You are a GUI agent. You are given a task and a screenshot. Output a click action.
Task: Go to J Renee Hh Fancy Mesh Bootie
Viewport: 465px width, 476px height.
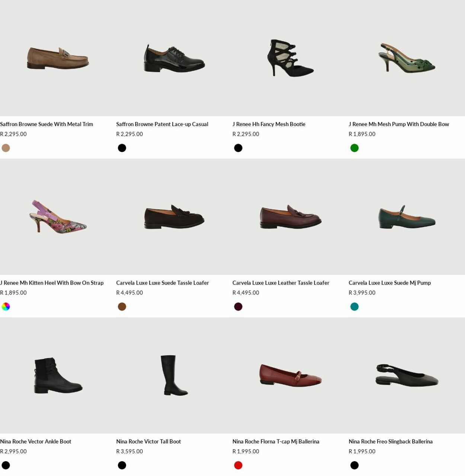point(269,124)
